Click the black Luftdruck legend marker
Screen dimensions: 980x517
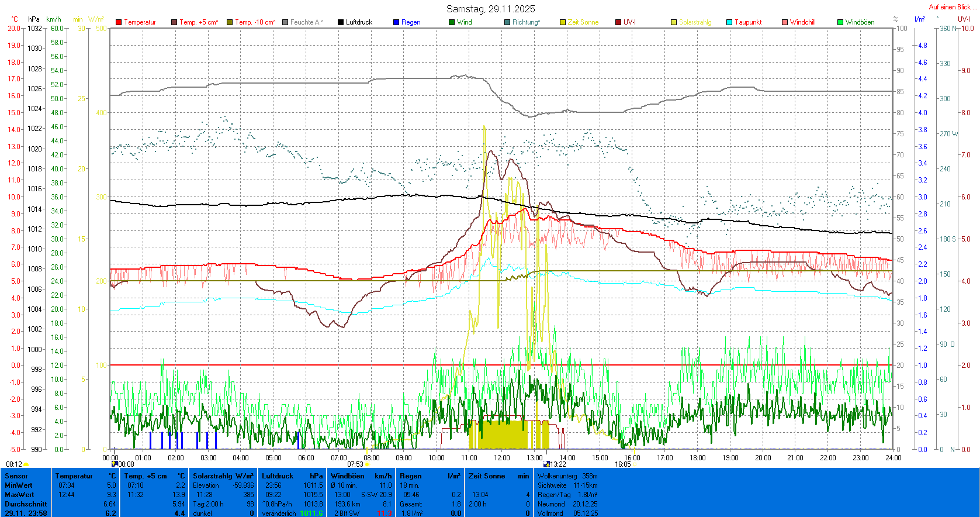[x=341, y=22]
